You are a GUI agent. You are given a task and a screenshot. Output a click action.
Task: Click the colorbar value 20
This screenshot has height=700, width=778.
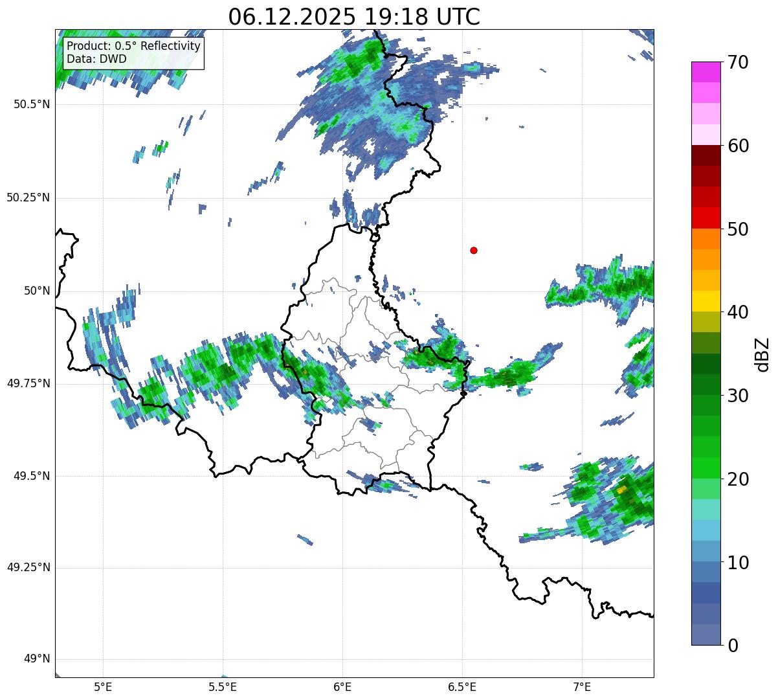(738, 479)
